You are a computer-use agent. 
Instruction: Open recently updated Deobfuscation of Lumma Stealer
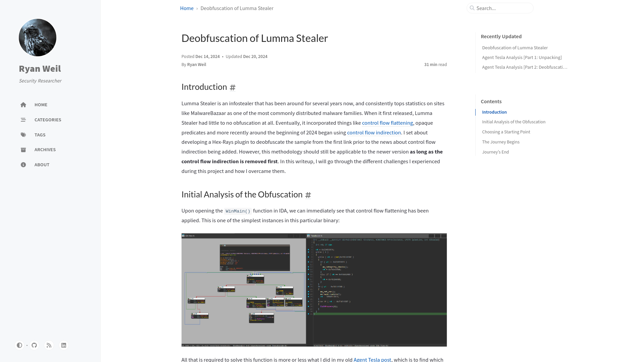point(515,48)
